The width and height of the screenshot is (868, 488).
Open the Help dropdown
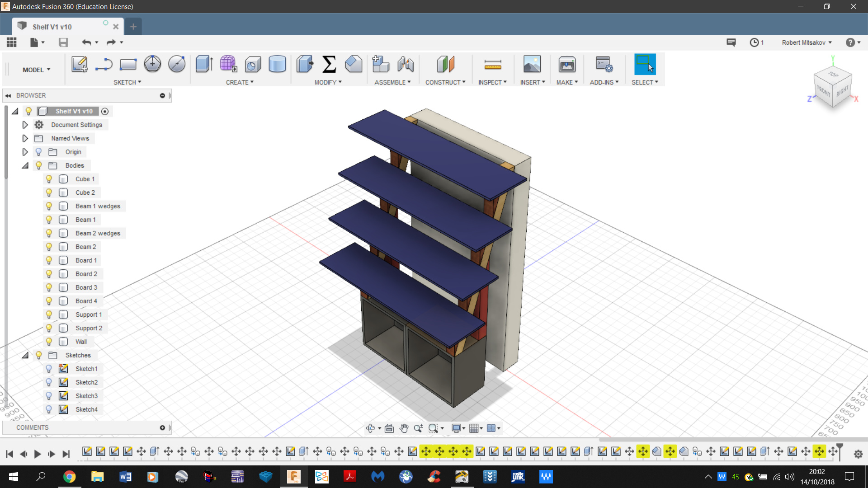pyautogui.click(x=853, y=42)
